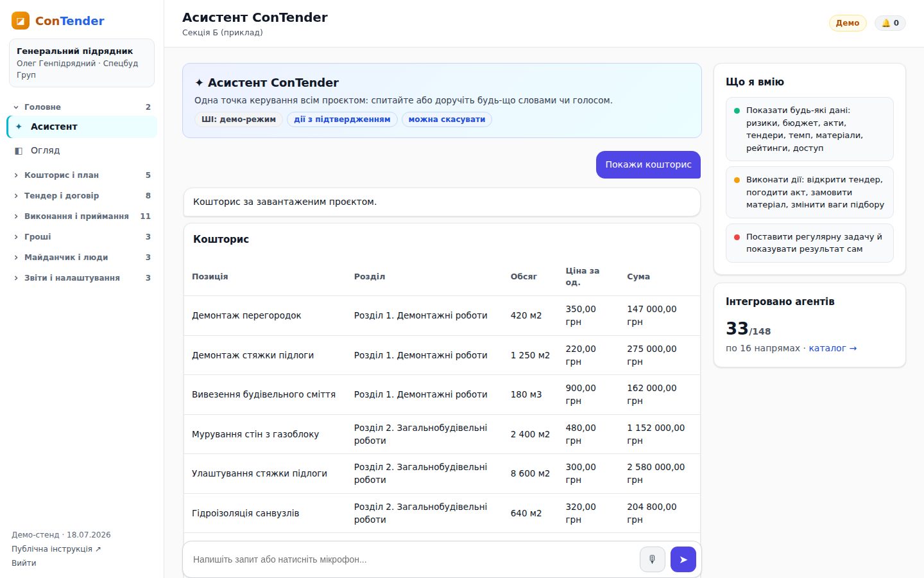
Task: Select the Генеральний підрядник profile card
Action: tap(81, 63)
